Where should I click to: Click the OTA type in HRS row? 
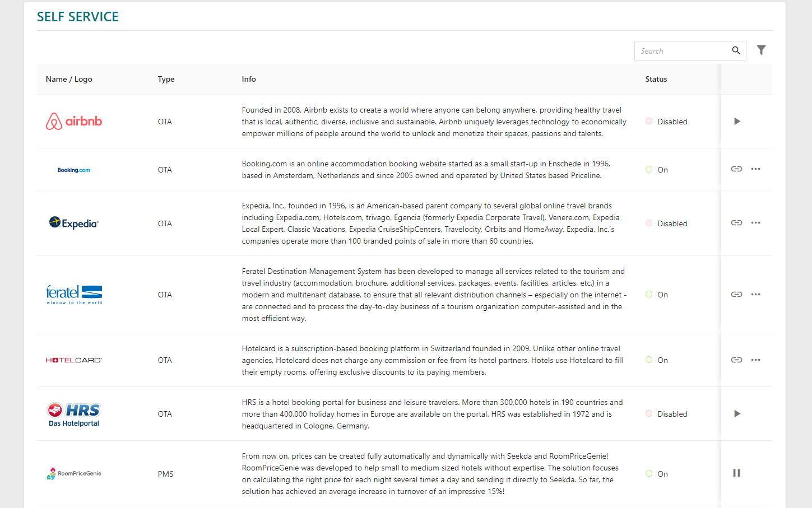(165, 414)
